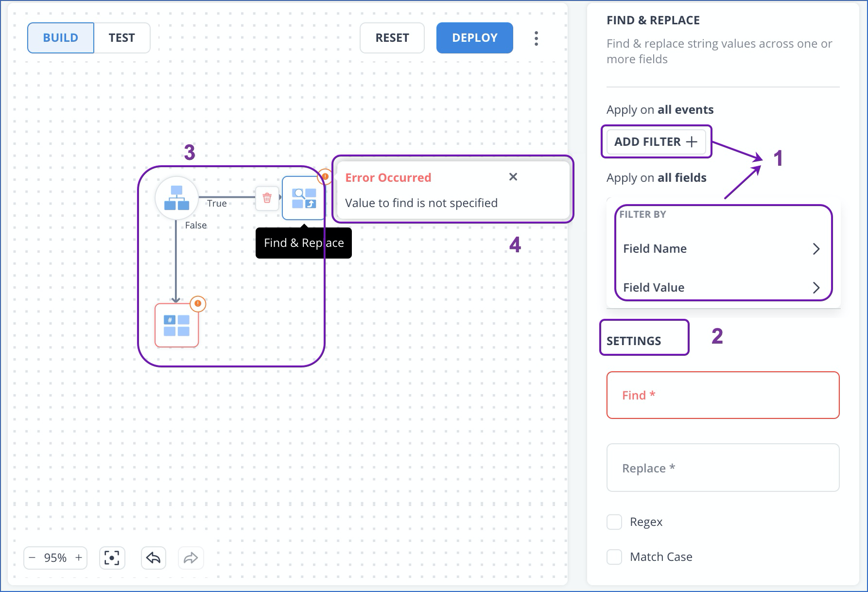Open the three-dot overflow menu
Screen dimensions: 868x592
click(x=536, y=38)
